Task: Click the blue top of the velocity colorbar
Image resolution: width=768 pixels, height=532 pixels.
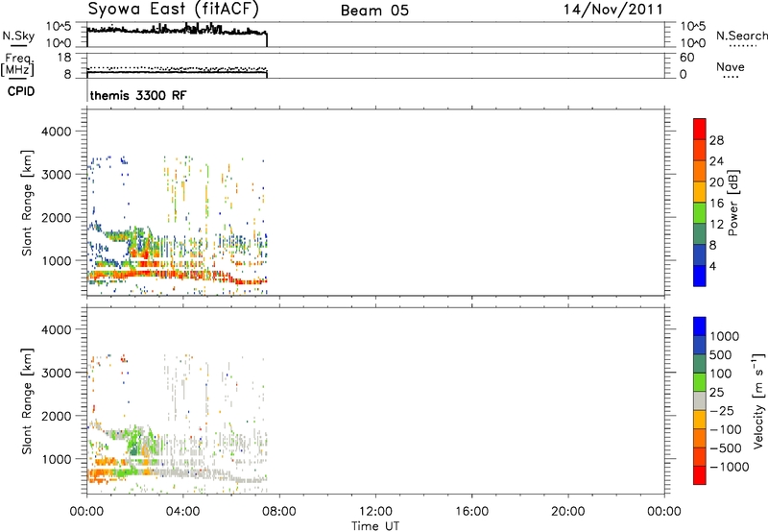Action: [700, 326]
